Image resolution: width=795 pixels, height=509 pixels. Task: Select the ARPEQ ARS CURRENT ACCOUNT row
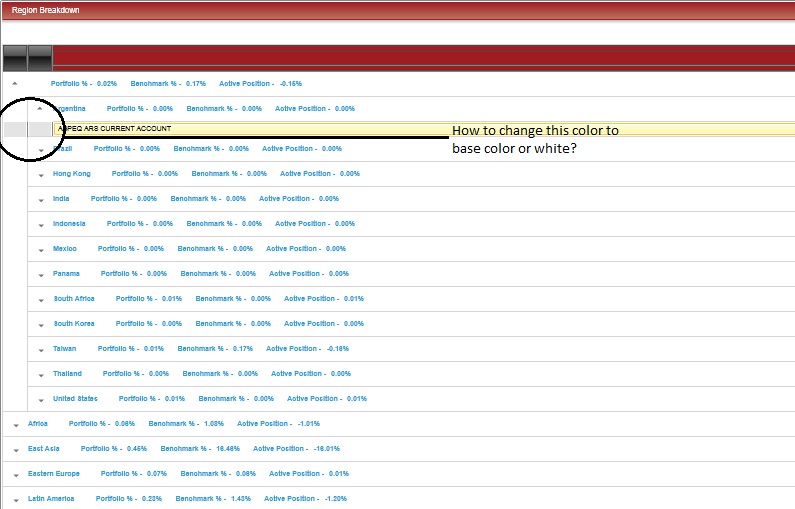[424, 129]
